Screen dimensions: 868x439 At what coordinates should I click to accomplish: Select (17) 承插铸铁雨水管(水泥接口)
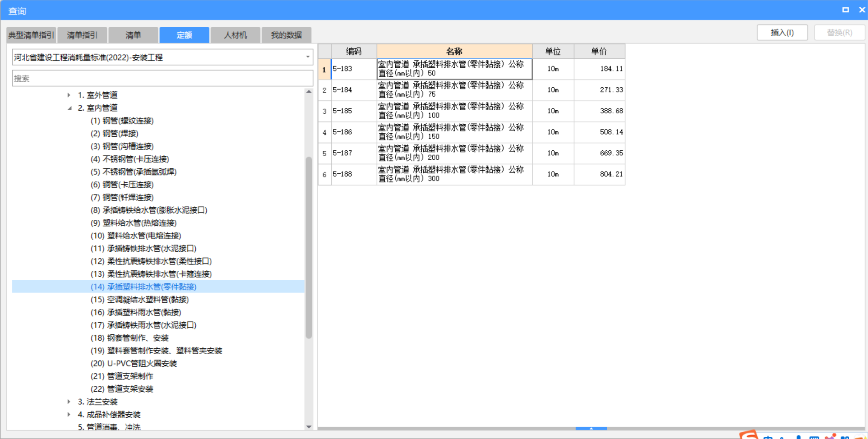click(143, 325)
